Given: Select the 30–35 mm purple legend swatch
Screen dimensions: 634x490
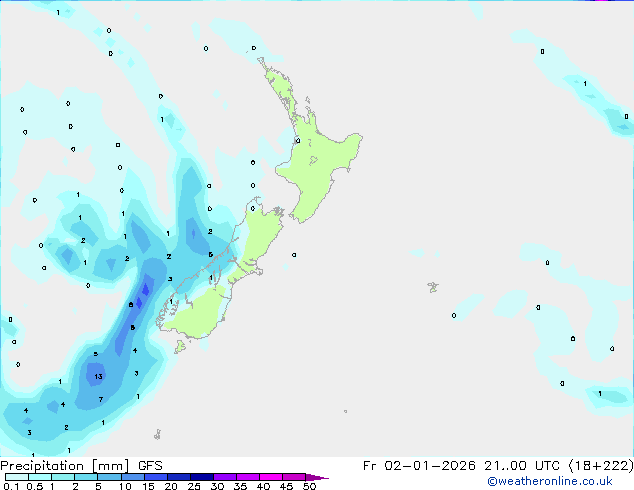Looking at the screenshot, I should (225, 477).
